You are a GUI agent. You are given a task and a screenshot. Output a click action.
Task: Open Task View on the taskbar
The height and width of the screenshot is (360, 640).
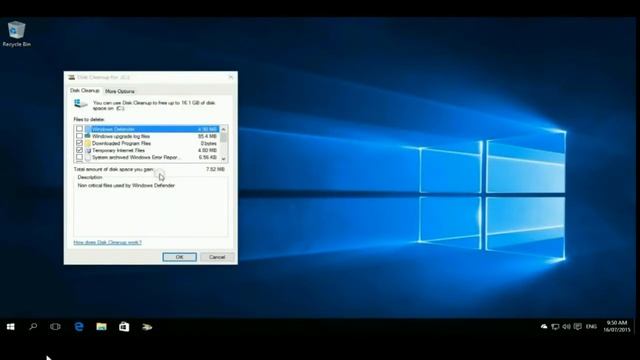pyautogui.click(x=55, y=327)
